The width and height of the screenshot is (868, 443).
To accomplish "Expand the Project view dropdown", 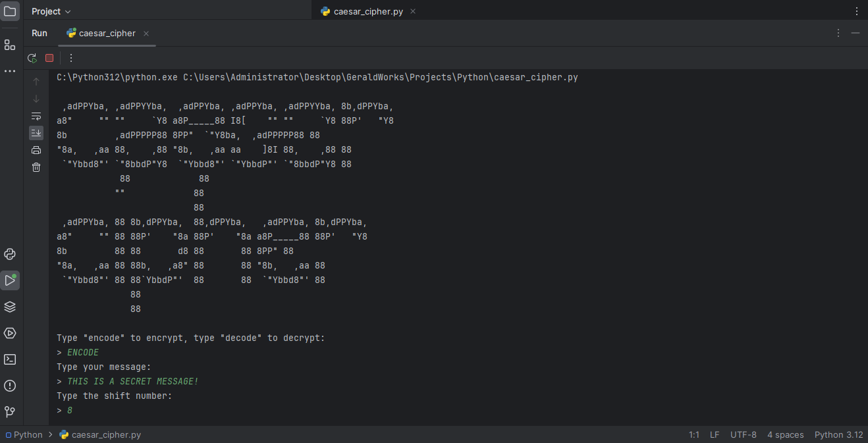I will (51, 11).
